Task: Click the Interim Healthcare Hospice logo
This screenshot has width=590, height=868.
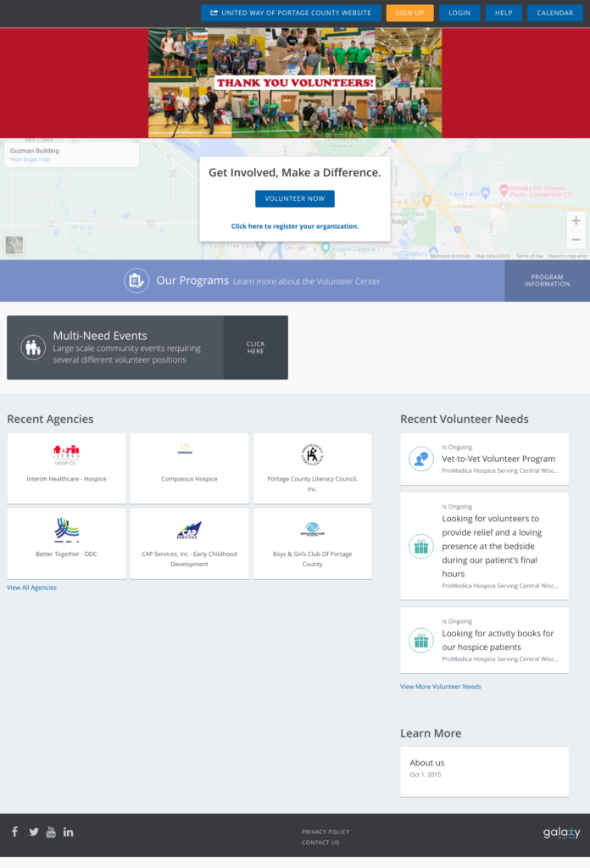Action: click(x=66, y=455)
